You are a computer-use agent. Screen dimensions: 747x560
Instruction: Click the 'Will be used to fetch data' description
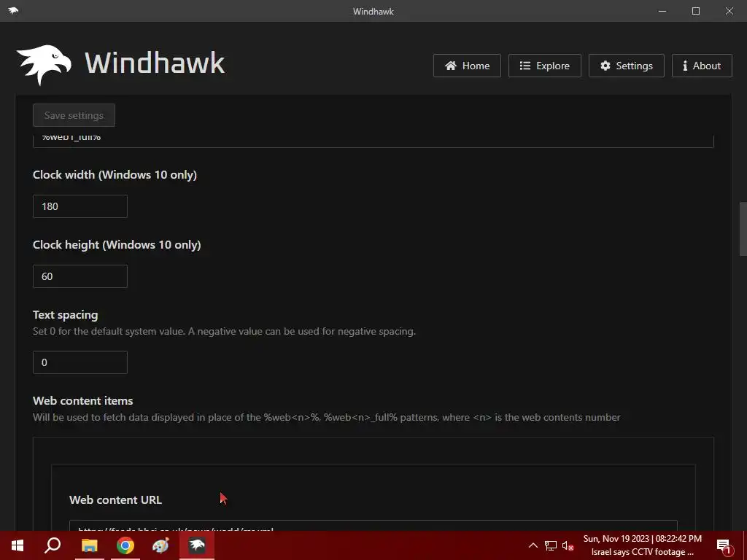(x=326, y=418)
